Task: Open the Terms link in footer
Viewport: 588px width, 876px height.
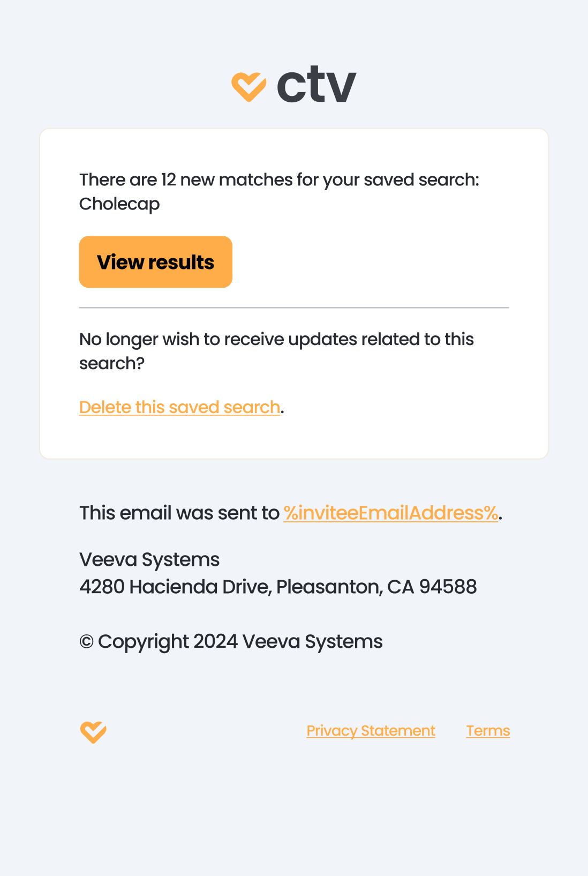Action: coord(488,731)
